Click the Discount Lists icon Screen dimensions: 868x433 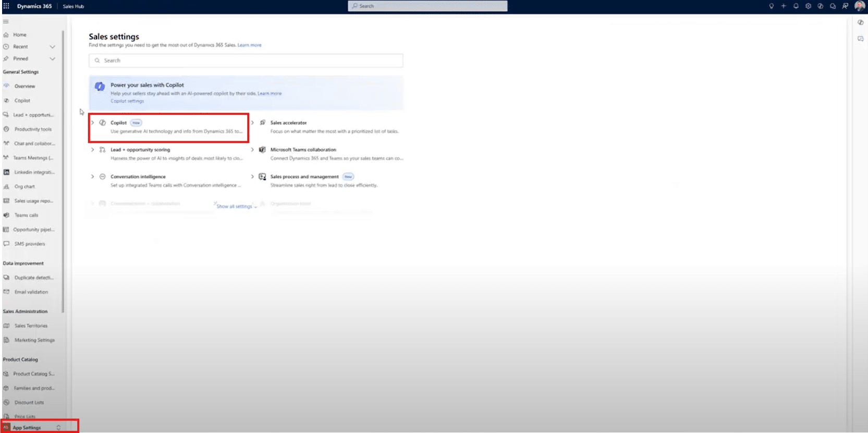click(x=6, y=403)
